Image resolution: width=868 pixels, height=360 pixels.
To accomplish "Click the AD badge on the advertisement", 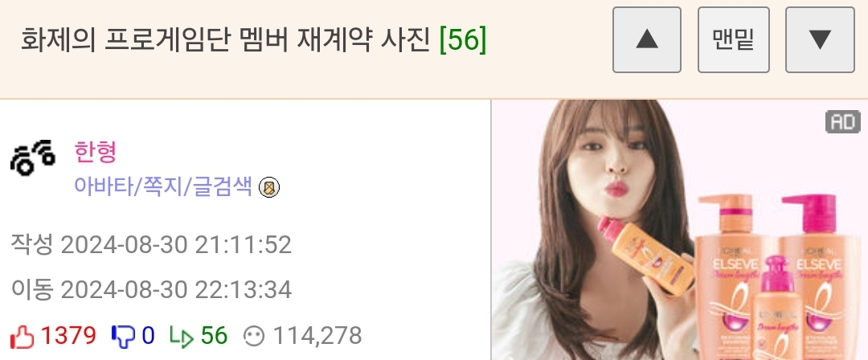I will point(842,122).
